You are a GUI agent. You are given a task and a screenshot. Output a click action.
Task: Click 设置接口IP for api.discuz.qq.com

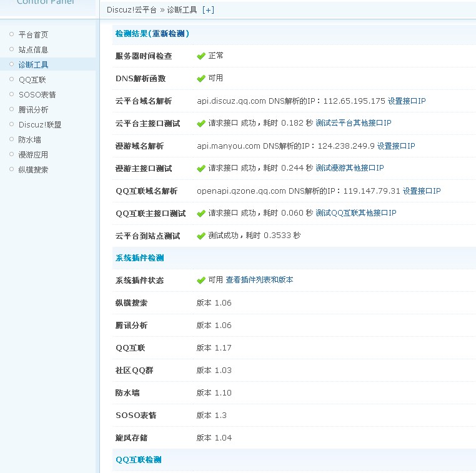407,101
